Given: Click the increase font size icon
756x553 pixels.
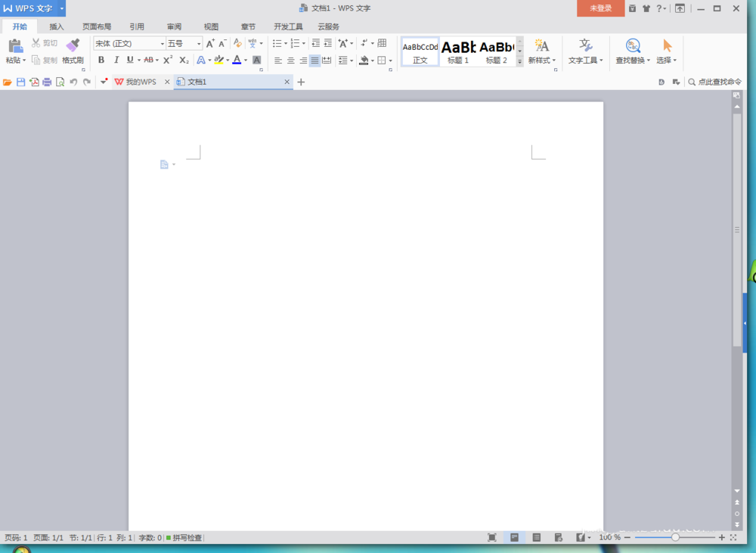Looking at the screenshot, I should coord(210,44).
